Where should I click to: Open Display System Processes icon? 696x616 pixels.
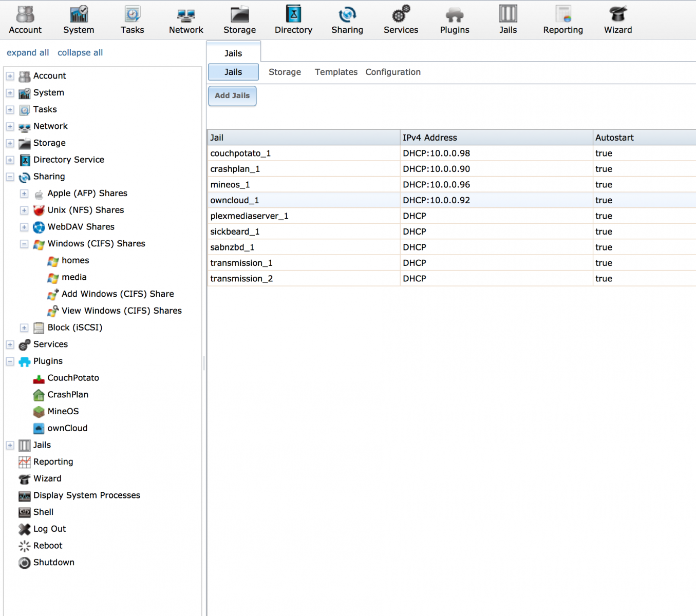[24, 496]
